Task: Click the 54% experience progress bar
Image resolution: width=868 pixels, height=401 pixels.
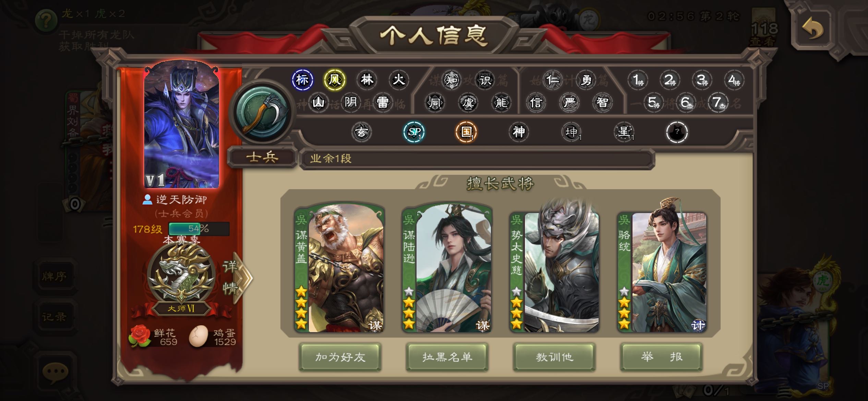Action: (199, 229)
